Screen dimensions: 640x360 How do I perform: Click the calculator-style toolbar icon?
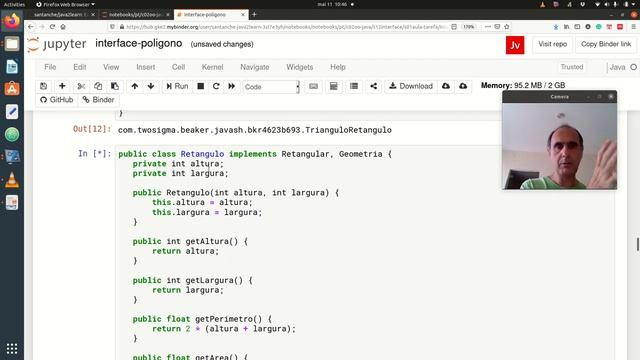(333, 86)
